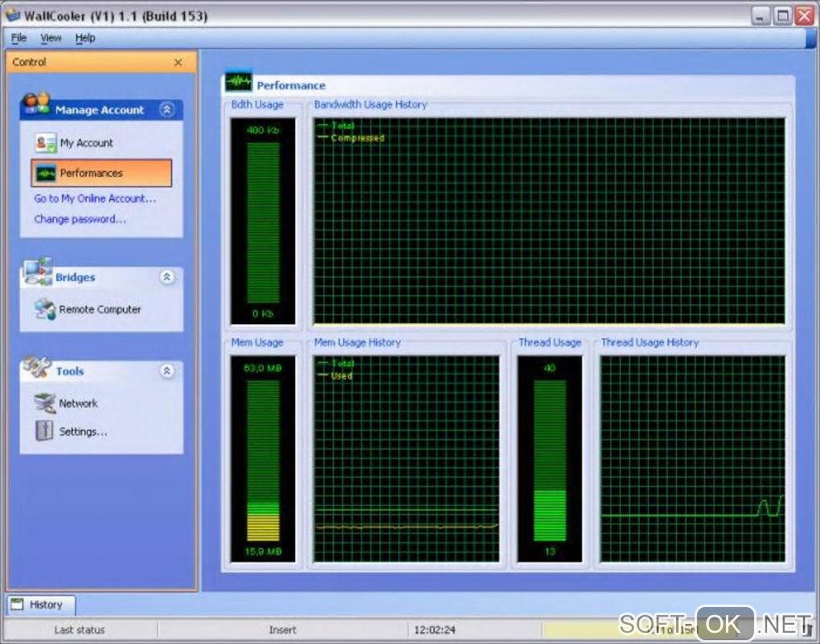
Task: Click the Bdth Usage meter bar
Action: click(x=263, y=221)
